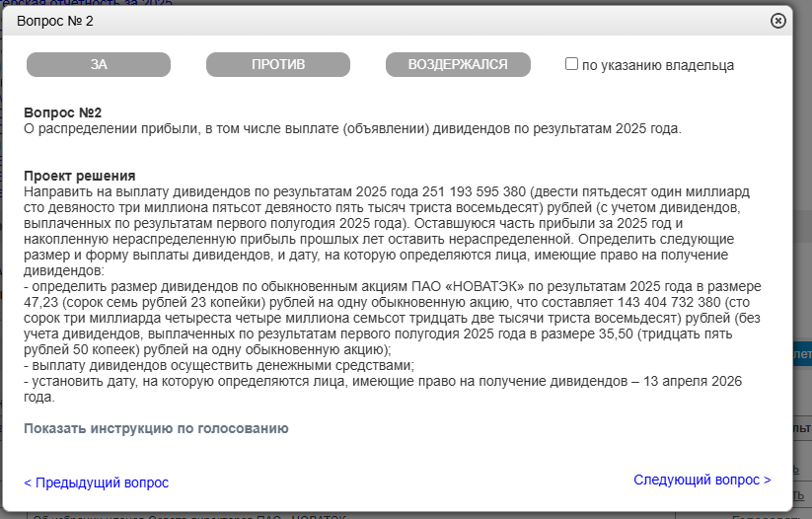Click the question text about 'распределении прибыли'
The height and width of the screenshot is (519, 812).
(x=352, y=128)
